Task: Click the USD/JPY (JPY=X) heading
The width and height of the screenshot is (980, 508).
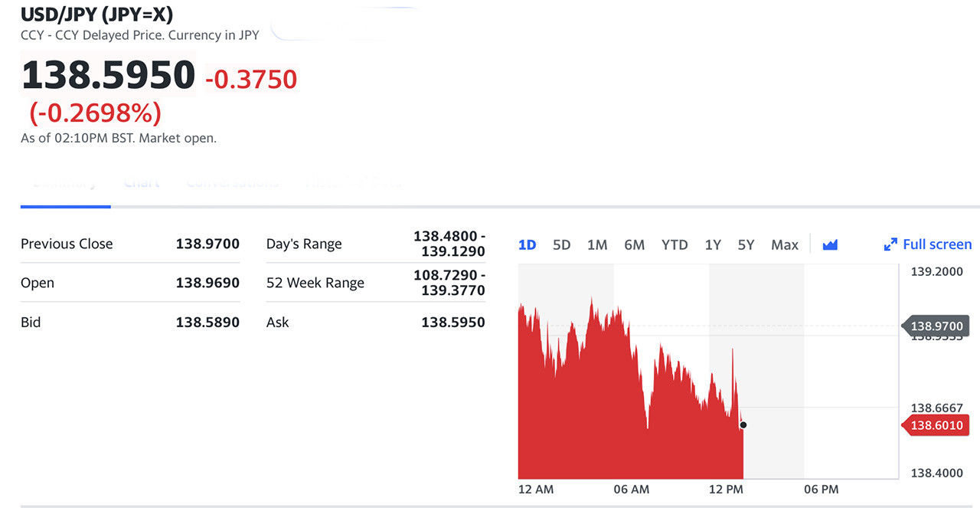Action: pos(96,15)
